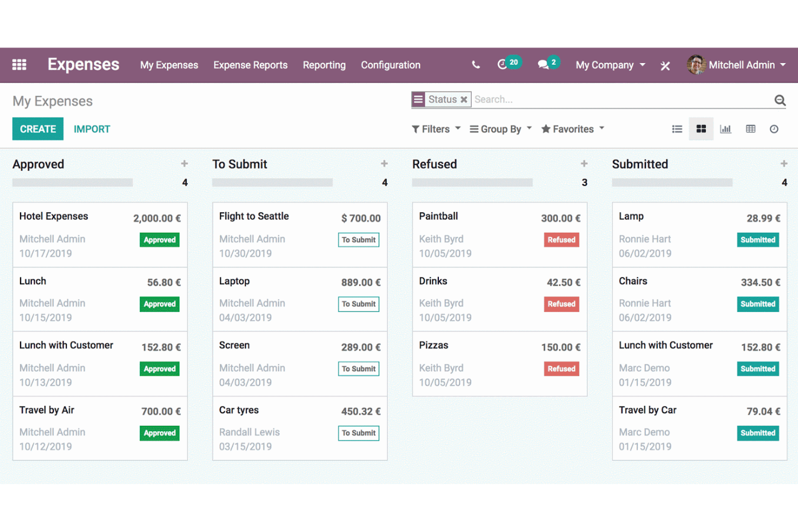Open the graph view
This screenshot has height=532, width=798.
click(726, 129)
